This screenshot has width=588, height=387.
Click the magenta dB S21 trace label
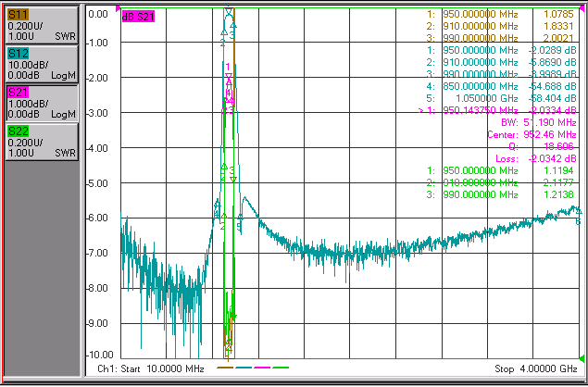[138, 17]
